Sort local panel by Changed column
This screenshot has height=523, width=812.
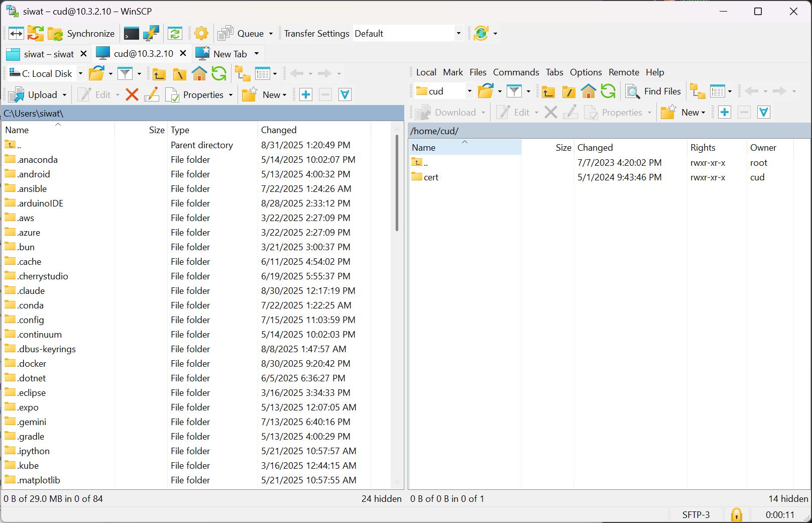click(314, 130)
